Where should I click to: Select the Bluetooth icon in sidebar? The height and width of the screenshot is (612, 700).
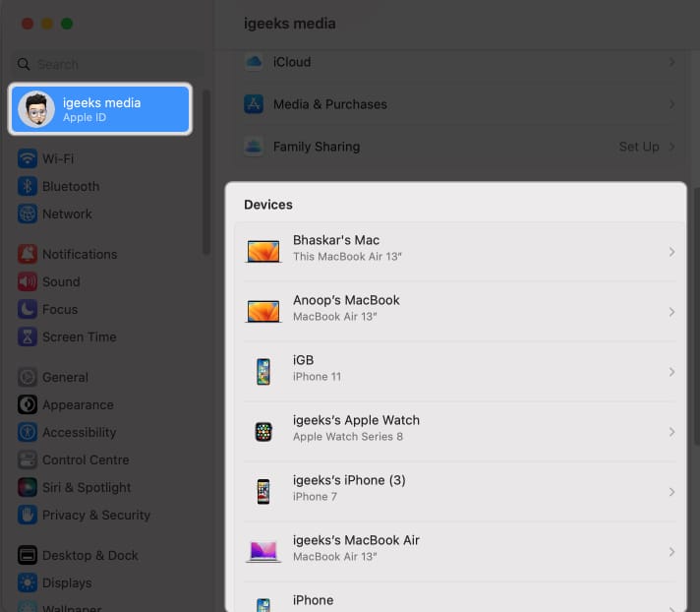[28, 186]
